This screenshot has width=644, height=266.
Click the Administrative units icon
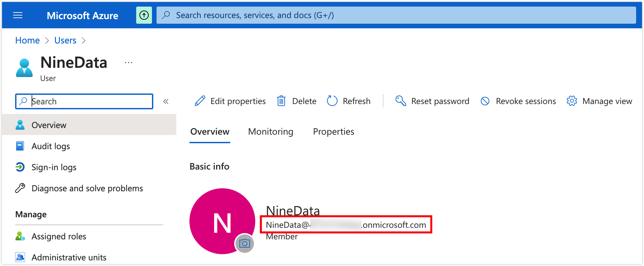(x=20, y=257)
